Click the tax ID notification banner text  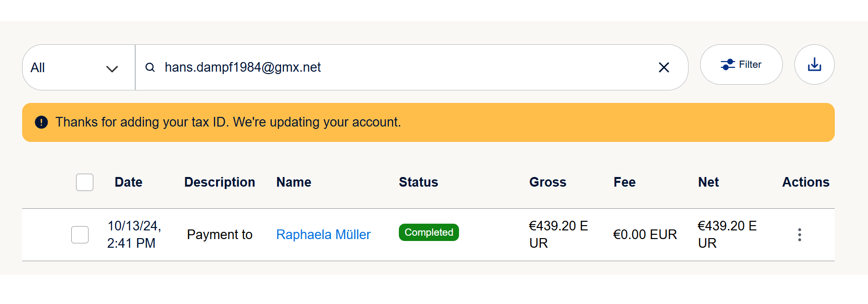[228, 122]
